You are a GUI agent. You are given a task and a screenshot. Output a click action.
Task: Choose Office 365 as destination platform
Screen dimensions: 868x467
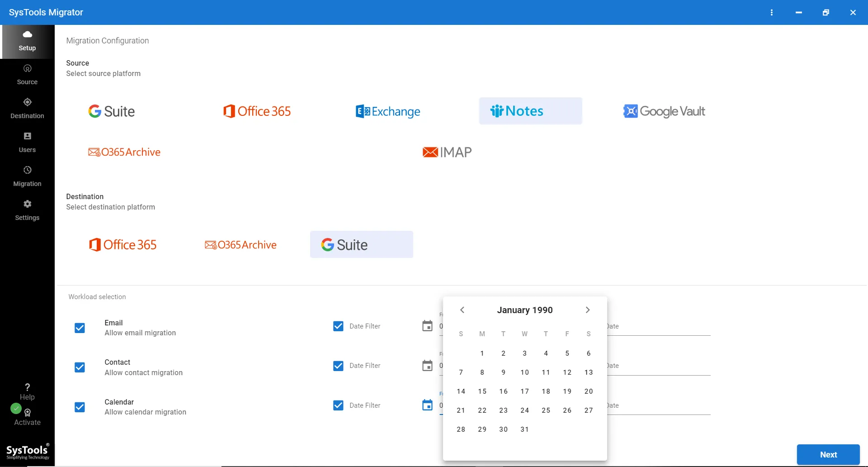click(x=123, y=244)
